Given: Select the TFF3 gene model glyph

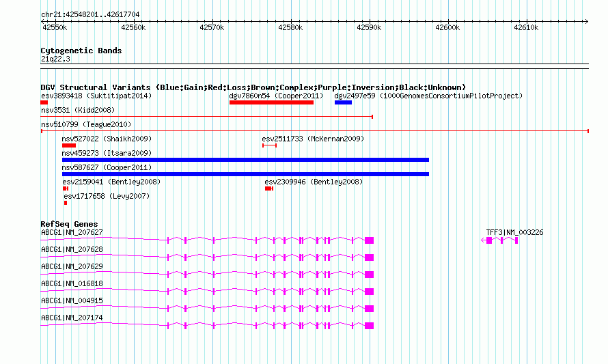Looking at the screenshot, I should tap(499, 240).
